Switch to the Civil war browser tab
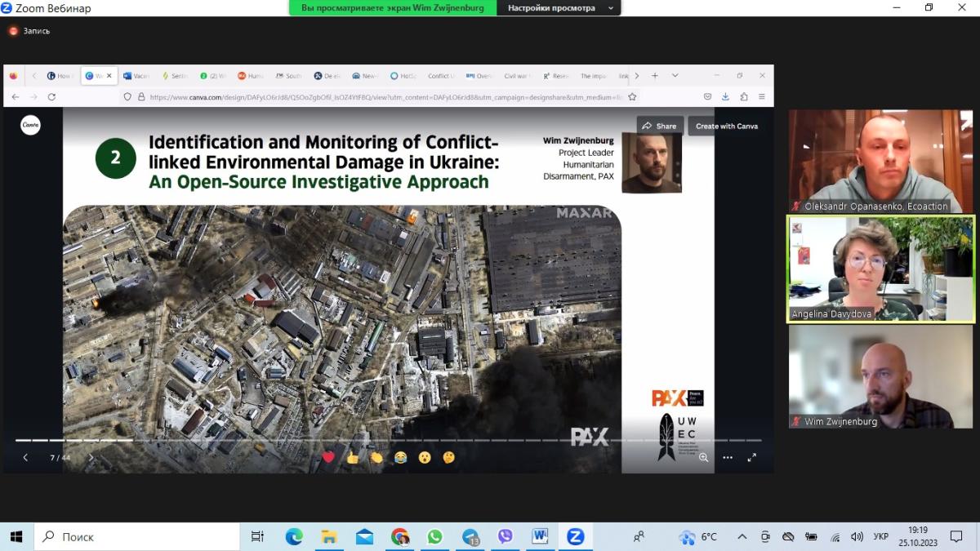Viewport: 980px width, 551px height. [516, 76]
